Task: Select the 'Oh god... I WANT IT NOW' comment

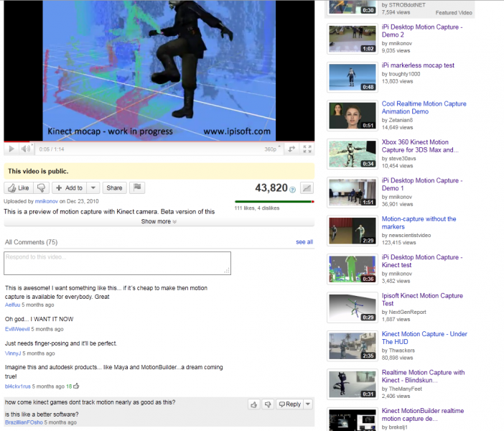Action: click(x=39, y=319)
